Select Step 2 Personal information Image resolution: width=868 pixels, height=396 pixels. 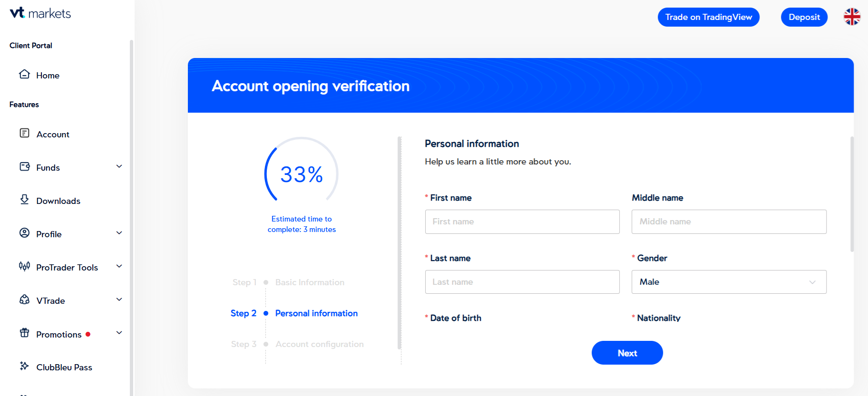(316, 313)
